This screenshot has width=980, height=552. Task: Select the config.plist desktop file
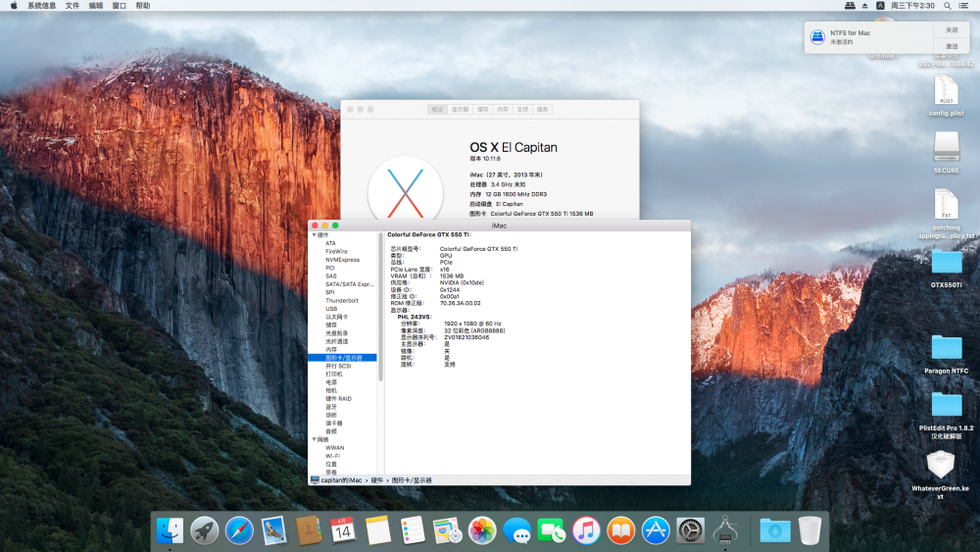tap(946, 96)
